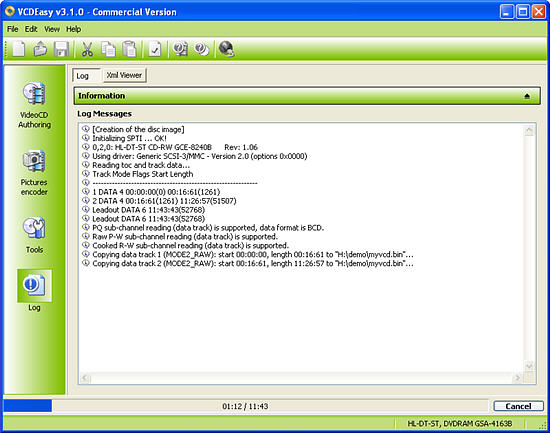Click the blue progress bar

28,406
